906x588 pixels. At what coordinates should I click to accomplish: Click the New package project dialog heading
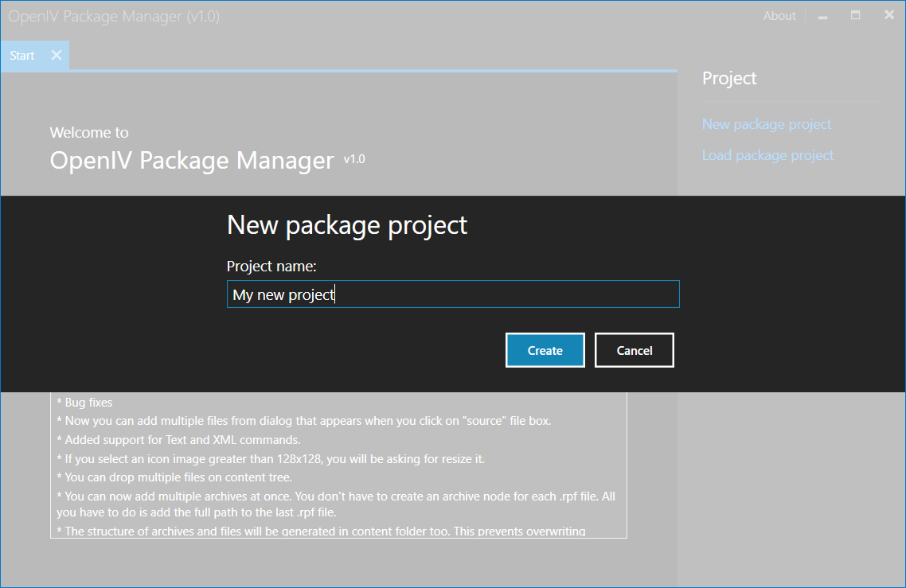(x=346, y=224)
